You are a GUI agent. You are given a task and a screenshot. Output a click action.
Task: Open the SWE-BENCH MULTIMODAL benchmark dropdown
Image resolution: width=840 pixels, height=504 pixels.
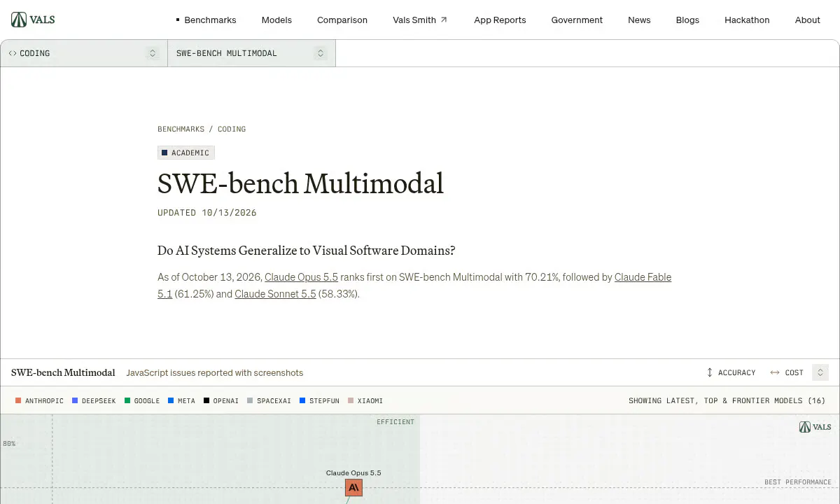coord(252,53)
